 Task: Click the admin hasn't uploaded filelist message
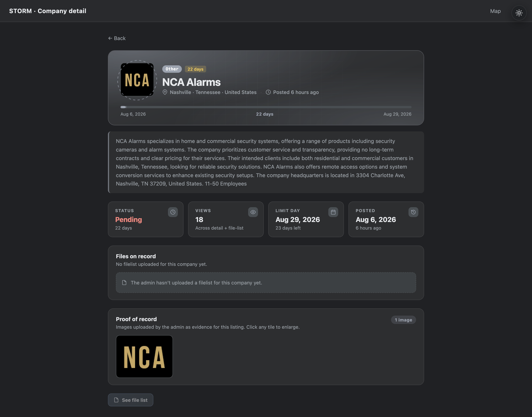(196, 283)
